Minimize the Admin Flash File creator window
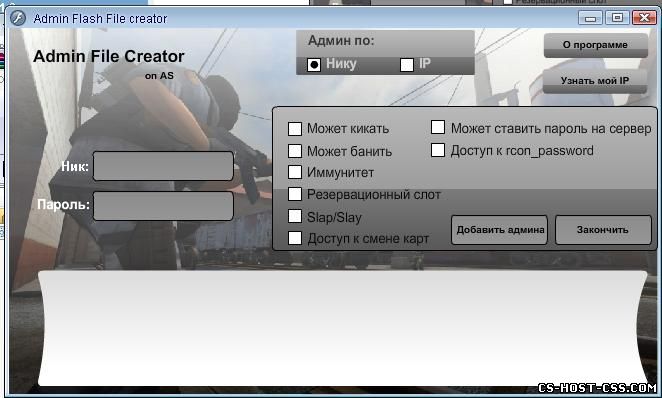This screenshot has height=398, width=662. (x=590, y=18)
